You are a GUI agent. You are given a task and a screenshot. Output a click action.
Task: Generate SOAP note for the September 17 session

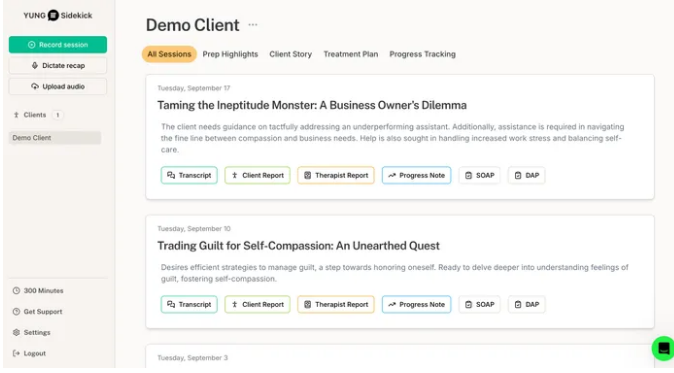pyautogui.click(x=479, y=175)
